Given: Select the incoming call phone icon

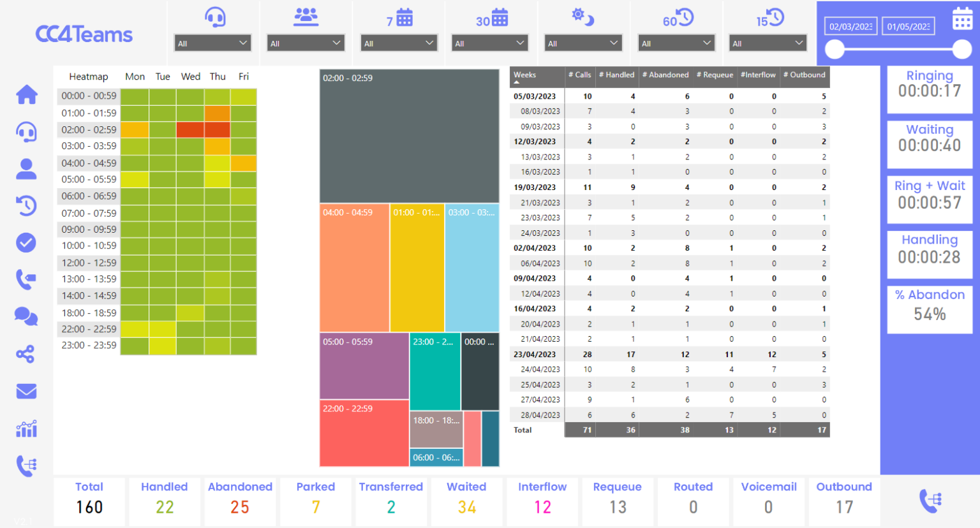Looking at the screenshot, I should [x=26, y=279].
